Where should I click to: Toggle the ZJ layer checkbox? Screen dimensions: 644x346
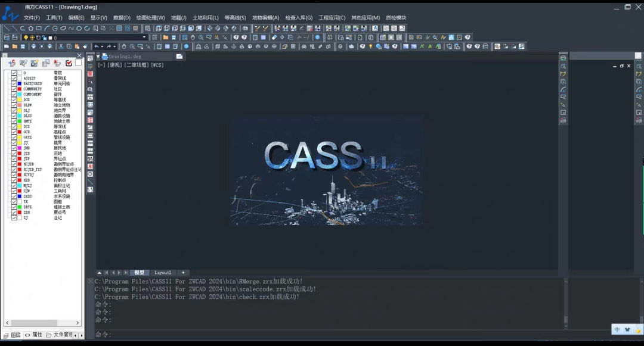(14, 218)
